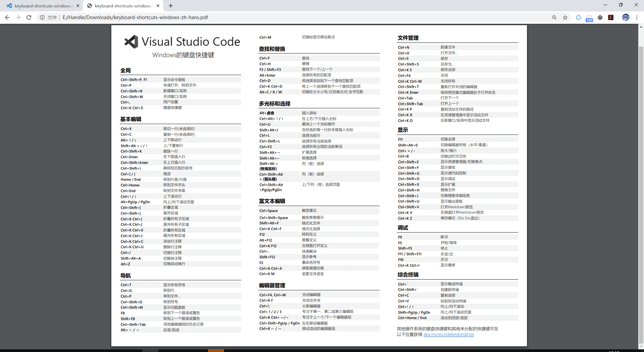Image resolution: width=644 pixels, height=352 pixels.
Task: Click the scrollbar up arrow
Action: pos(641,27)
